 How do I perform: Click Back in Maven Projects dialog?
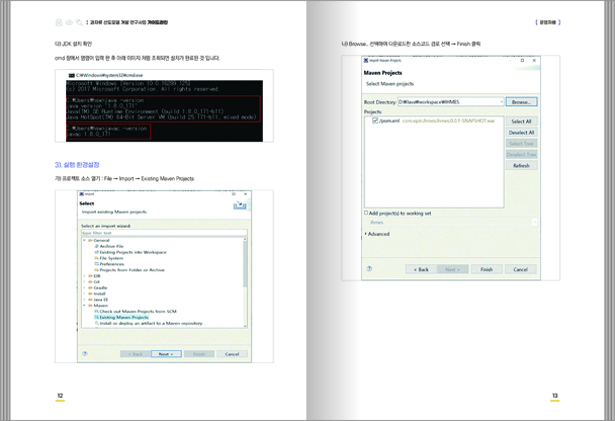pyautogui.click(x=421, y=269)
